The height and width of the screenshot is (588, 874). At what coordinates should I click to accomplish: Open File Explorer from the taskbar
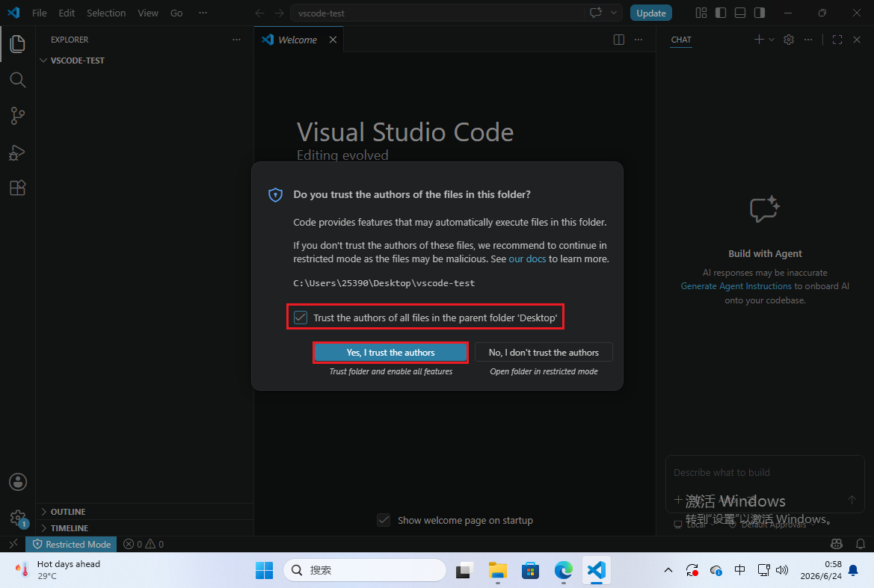click(497, 570)
